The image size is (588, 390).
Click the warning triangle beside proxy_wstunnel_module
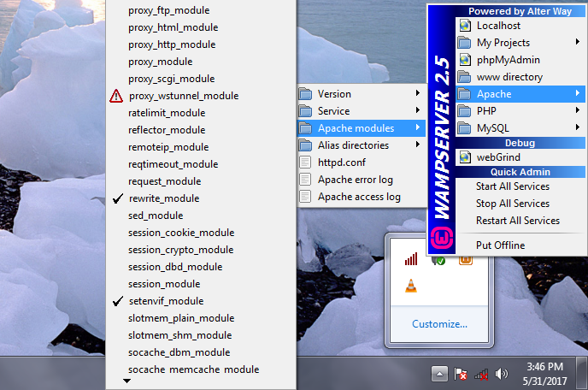[116, 96]
